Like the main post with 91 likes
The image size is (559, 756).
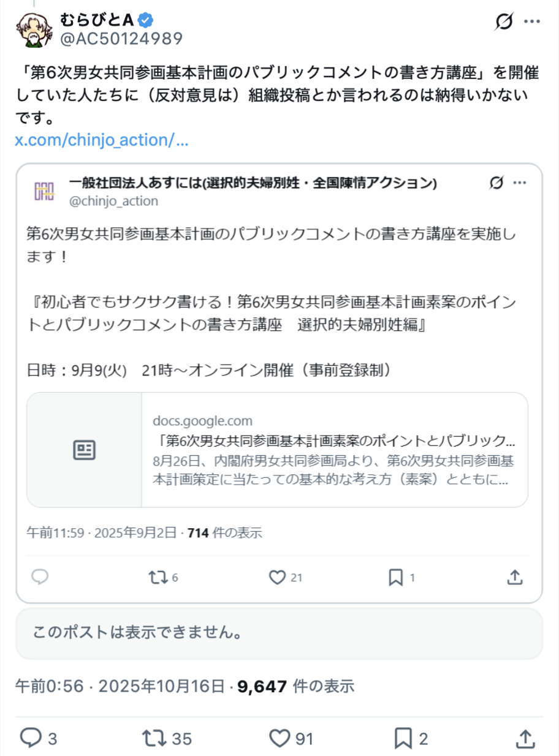tap(279, 738)
